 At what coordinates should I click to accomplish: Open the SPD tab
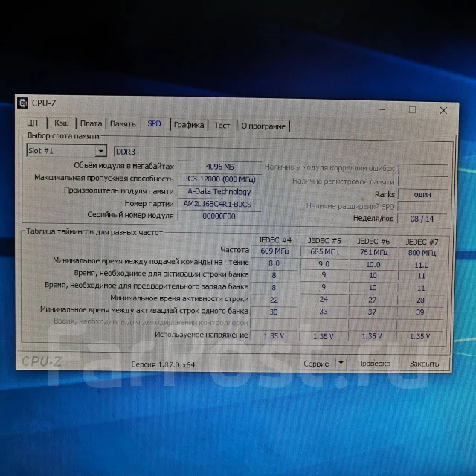[154, 123]
